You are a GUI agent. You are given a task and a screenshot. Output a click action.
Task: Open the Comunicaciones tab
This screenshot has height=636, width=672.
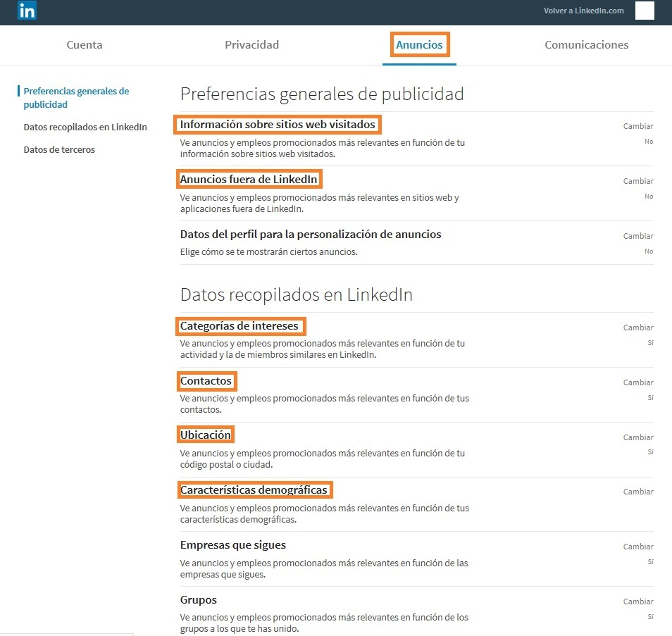(586, 44)
